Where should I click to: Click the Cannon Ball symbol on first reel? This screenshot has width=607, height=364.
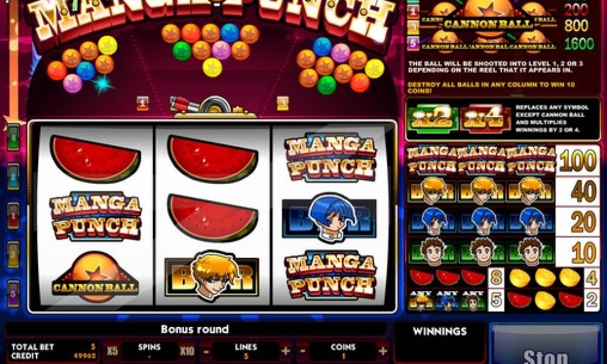95,277
